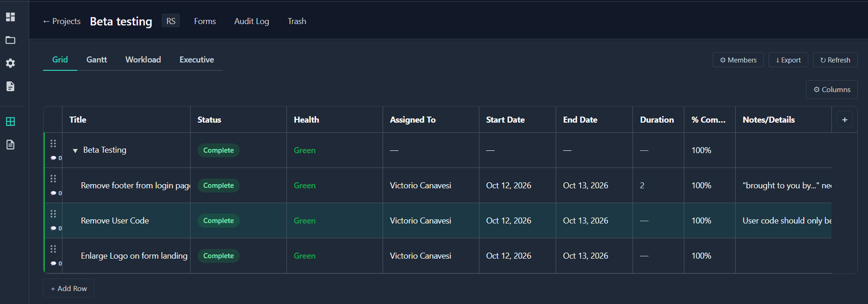Open comments for Enlarge Logo row
This screenshot has width=868, height=304.
[x=56, y=264]
